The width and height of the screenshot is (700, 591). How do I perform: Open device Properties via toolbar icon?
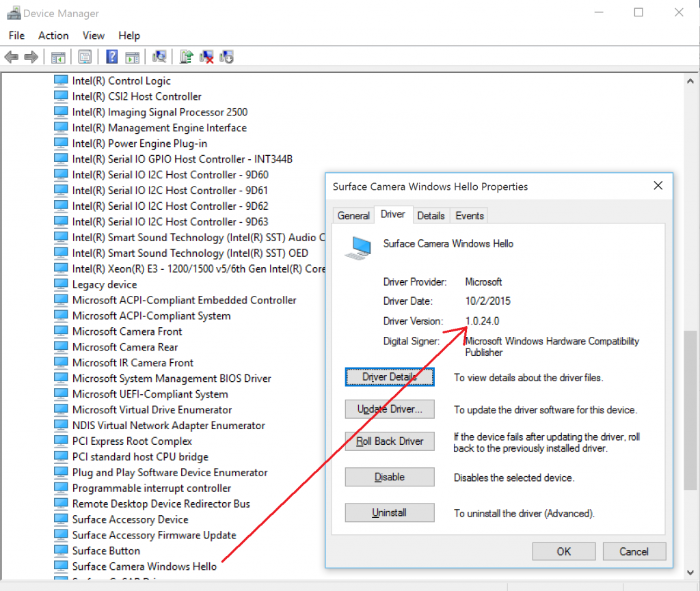[85, 57]
